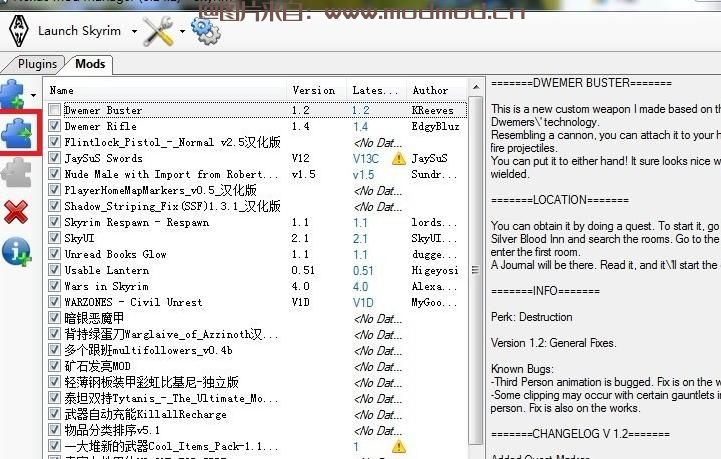Open the blue gears settings icon
The width and height of the screenshot is (721, 459).
click(x=206, y=31)
